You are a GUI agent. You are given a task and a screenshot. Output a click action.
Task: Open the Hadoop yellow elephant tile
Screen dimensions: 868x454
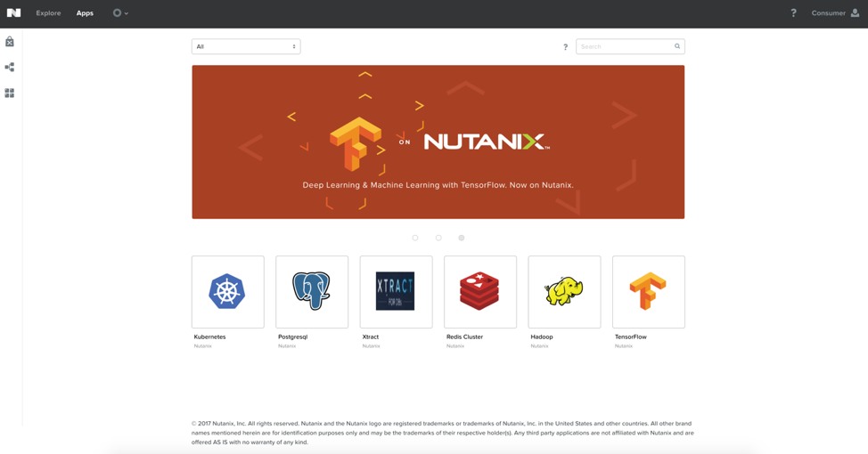(564, 291)
